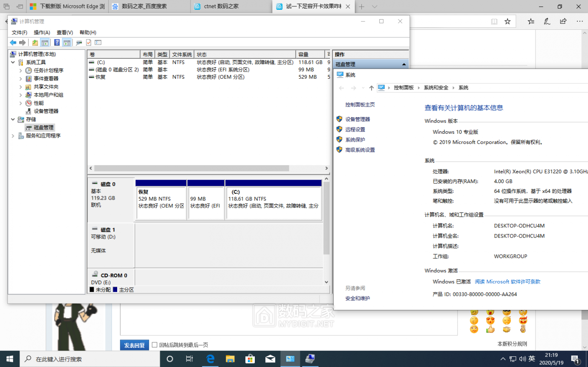Click the Edge Add notes pen icon
Screen dimensions: 588x367
click(x=547, y=21)
